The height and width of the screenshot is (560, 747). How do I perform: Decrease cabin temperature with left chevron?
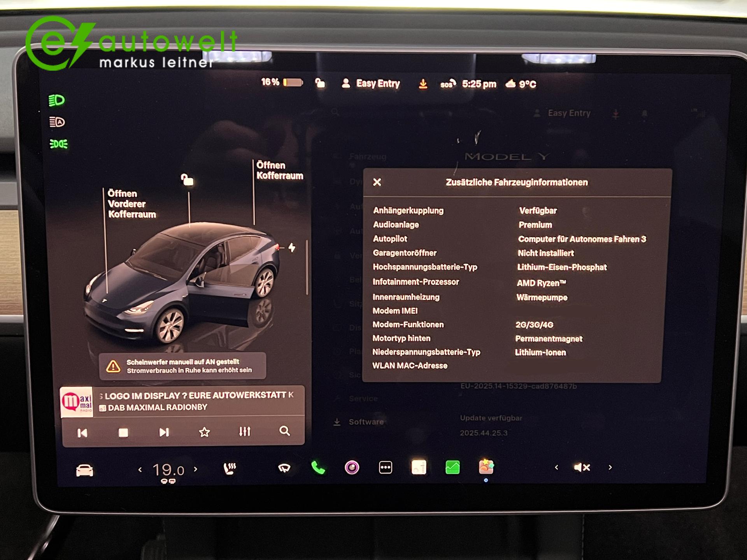[x=140, y=470]
